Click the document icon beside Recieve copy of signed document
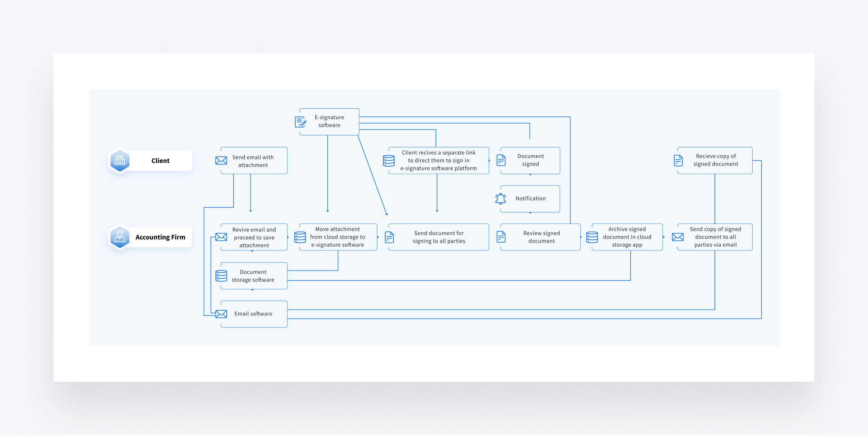Image resolution: width=868 pixels, height=442 pixels. pyautogui.click(x=678, y=161)
